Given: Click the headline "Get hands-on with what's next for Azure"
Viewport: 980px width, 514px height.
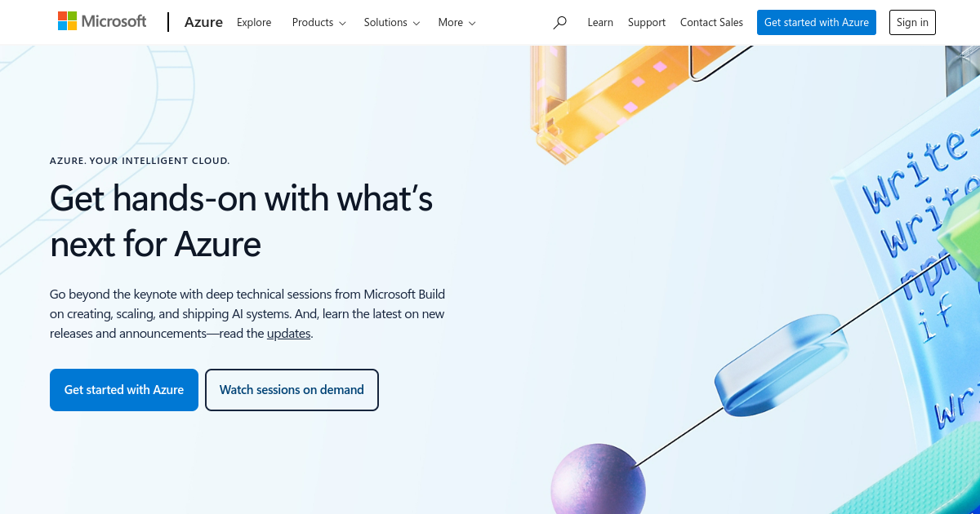Looking at the screenshot, I should point(242,220).
